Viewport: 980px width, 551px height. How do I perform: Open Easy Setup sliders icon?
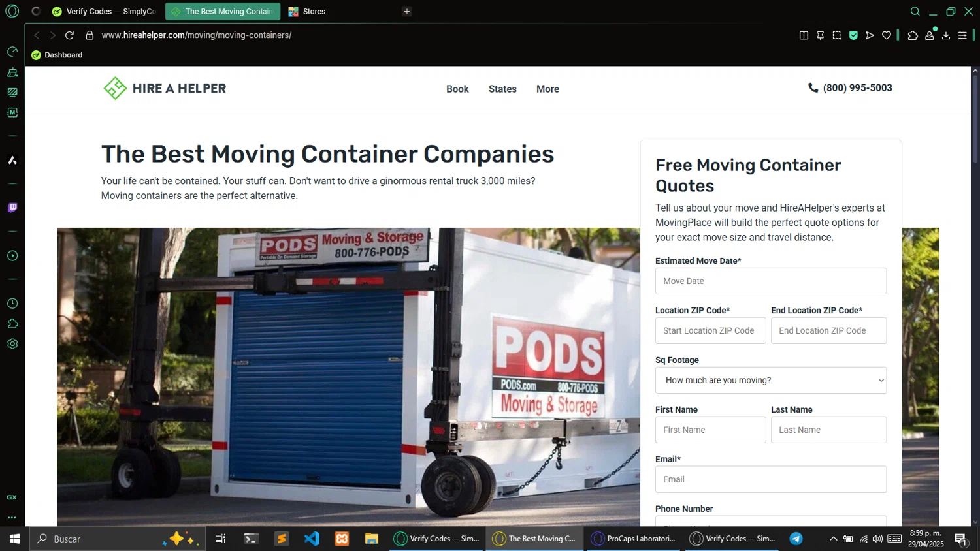[x=962, y=35]
